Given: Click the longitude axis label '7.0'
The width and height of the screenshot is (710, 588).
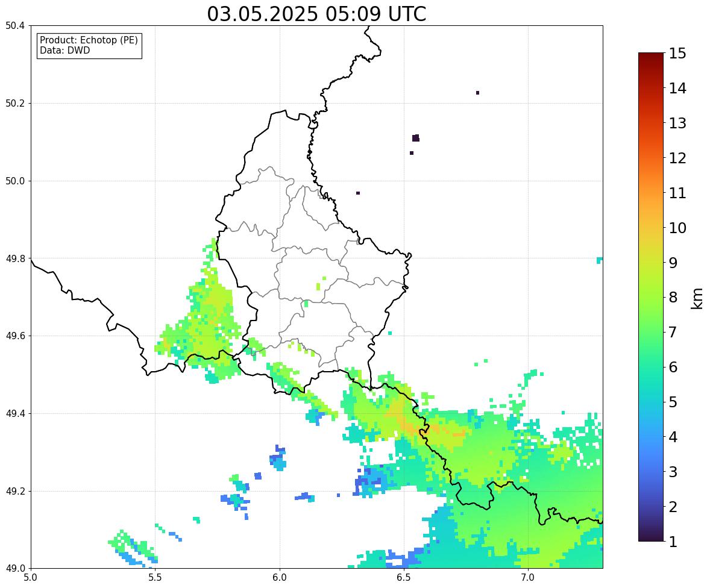Looking at the screenshot, I should (x=528, y=578).
